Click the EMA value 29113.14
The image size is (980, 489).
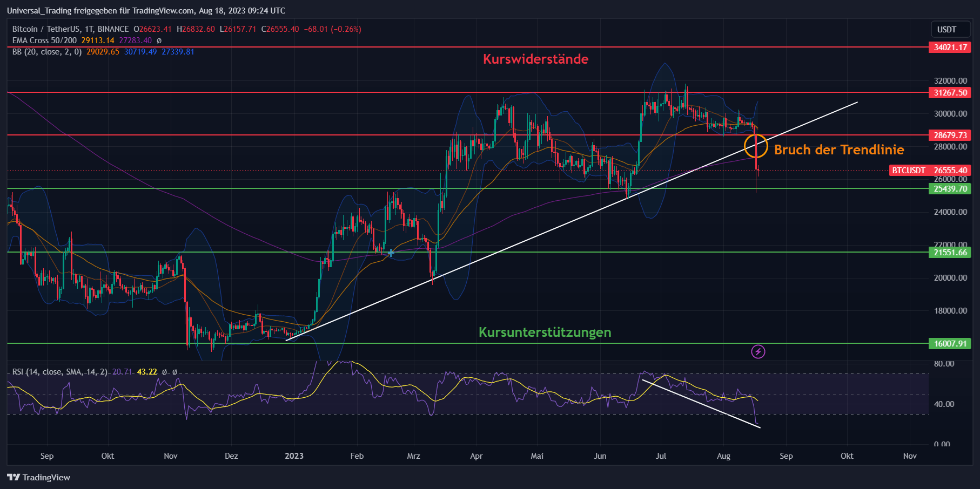(x=98, y=40)
